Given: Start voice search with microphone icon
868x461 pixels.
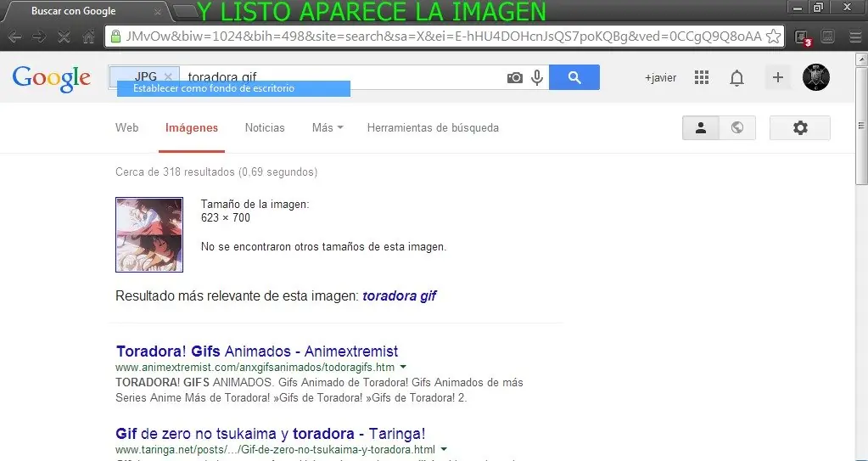Looking at the screenshot, I should click(537, 77).
